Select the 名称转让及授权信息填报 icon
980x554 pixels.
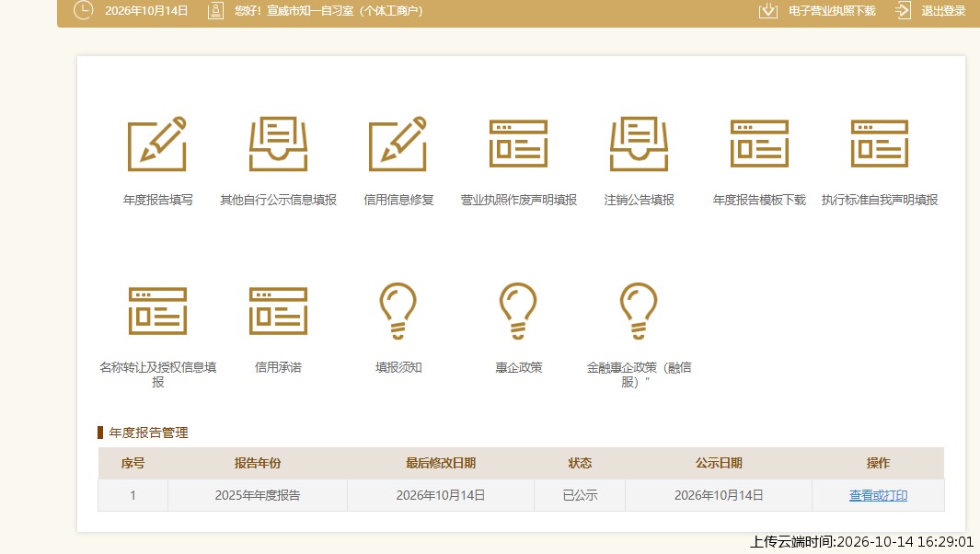157,311
